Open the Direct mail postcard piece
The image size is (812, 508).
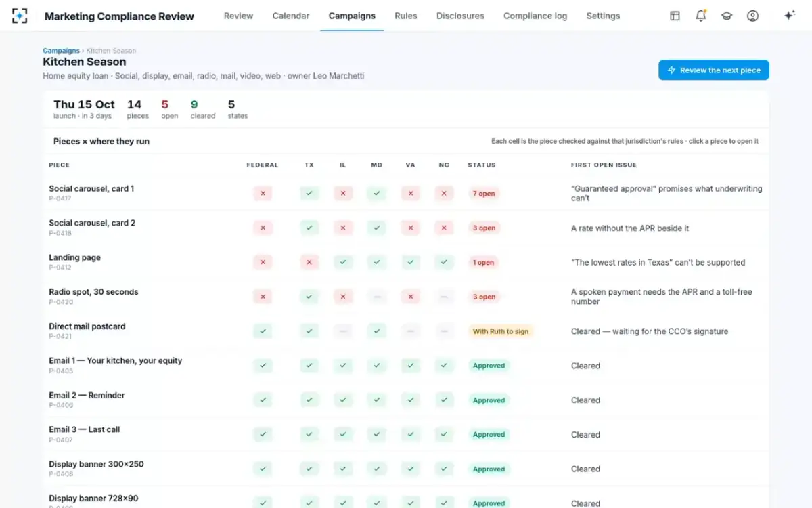(87, 326)
